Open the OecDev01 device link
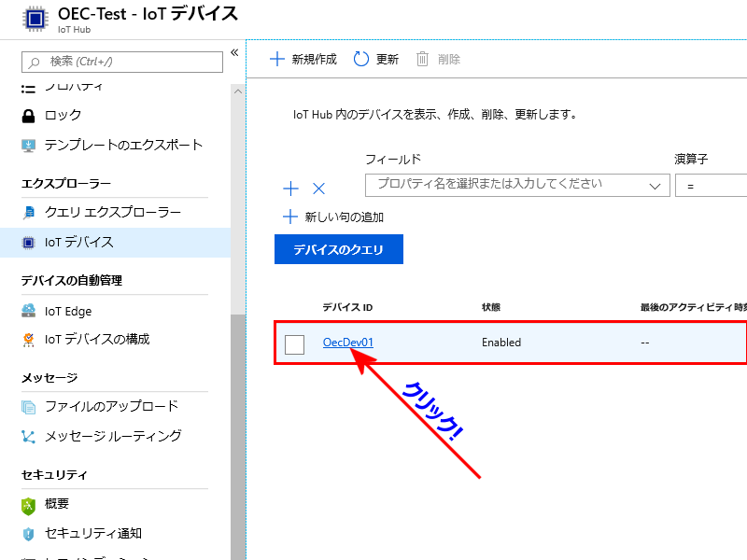This screenshot has height=560, width=747. [x=348, y=343]
